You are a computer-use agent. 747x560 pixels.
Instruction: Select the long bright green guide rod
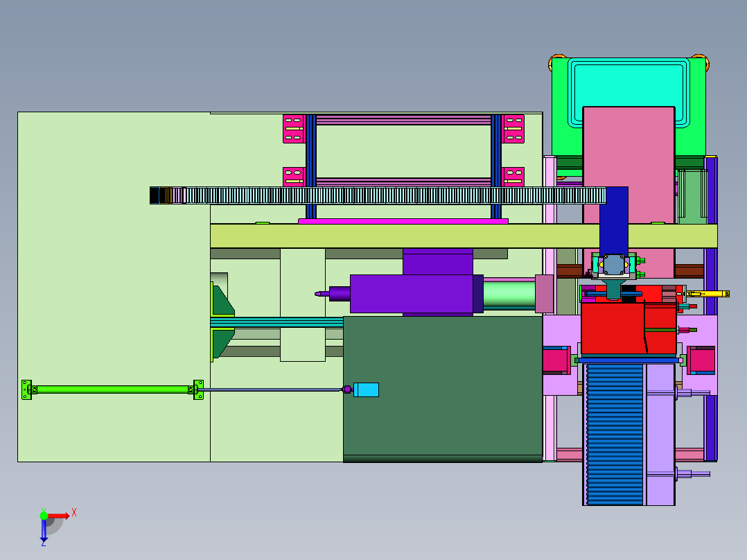pyautogui.click(x=112, y=390)
